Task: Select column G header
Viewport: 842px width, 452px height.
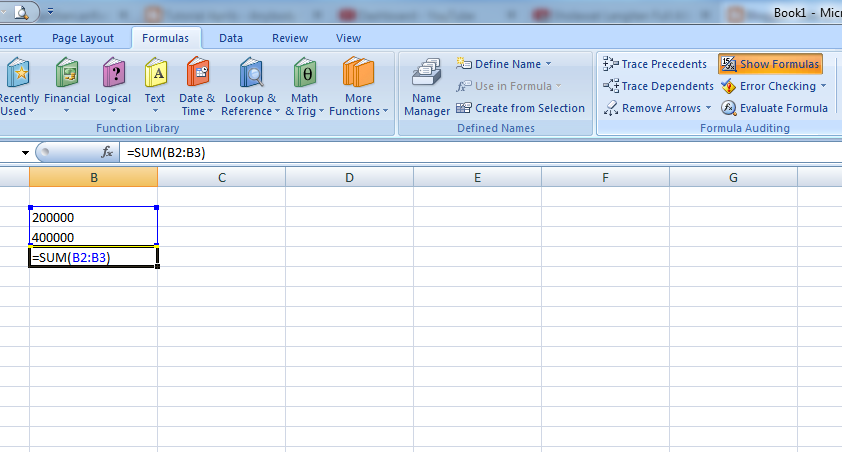Action: [x=733, y=177]
